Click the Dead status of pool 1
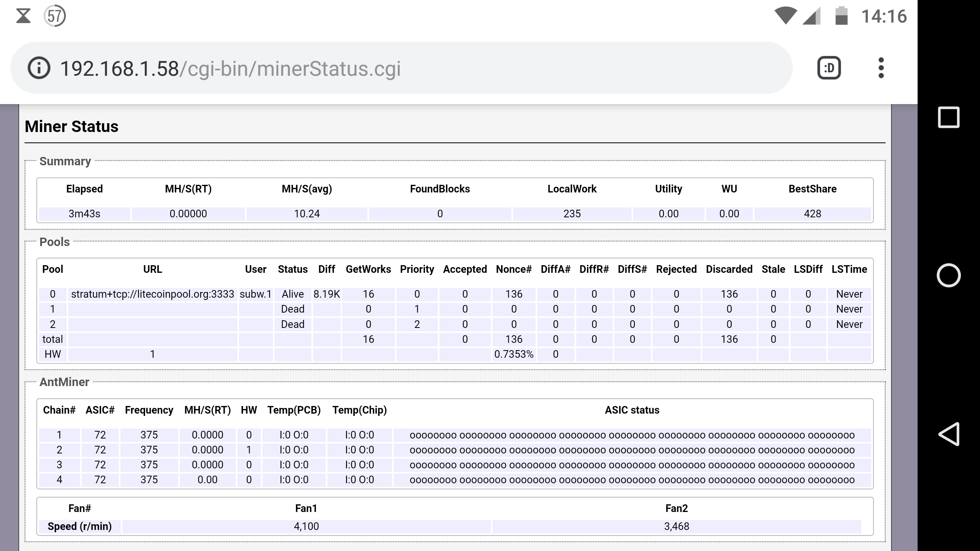Screen dimensions: 980x551 (292, 309)
